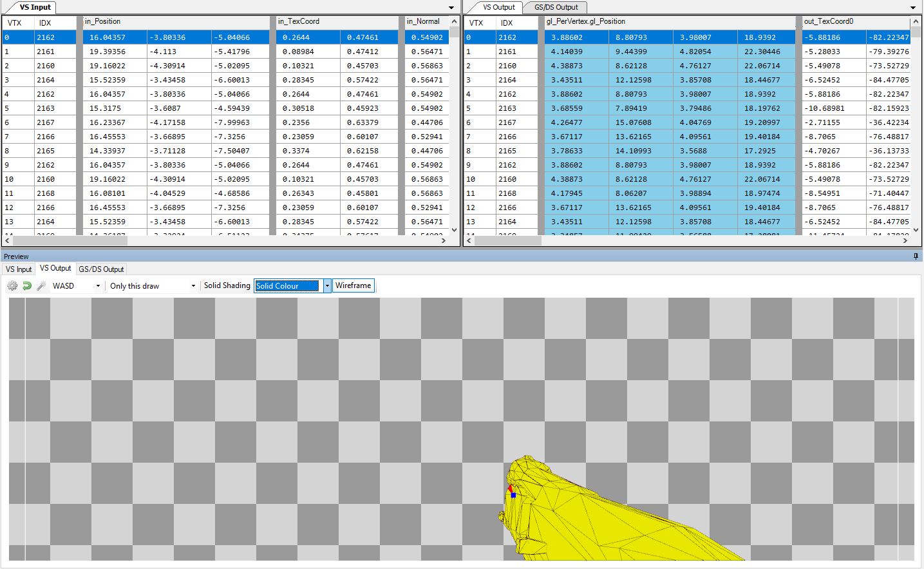Screen dimensions: 924x569
Task: Pin the Preview panel
Action: pyautogui.click(x=916, y=256)
